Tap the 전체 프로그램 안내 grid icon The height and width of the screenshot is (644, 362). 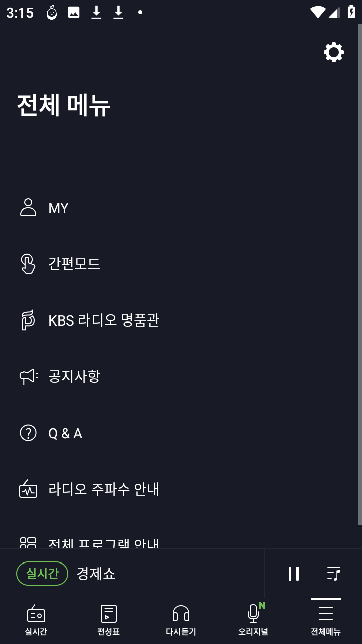(28, 543)
